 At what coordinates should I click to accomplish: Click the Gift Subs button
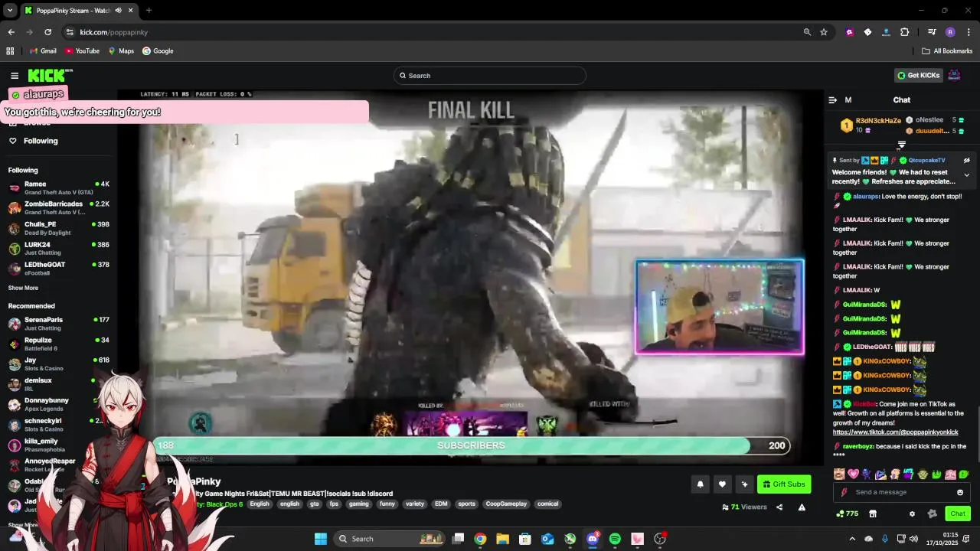[x=784, y=484]
